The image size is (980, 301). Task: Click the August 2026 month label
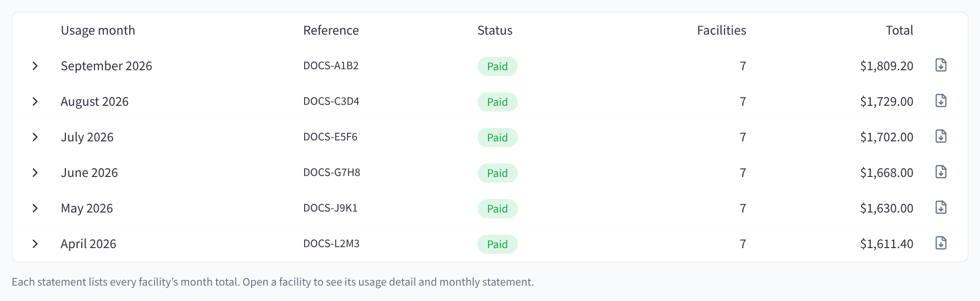[x=95, y=101]
